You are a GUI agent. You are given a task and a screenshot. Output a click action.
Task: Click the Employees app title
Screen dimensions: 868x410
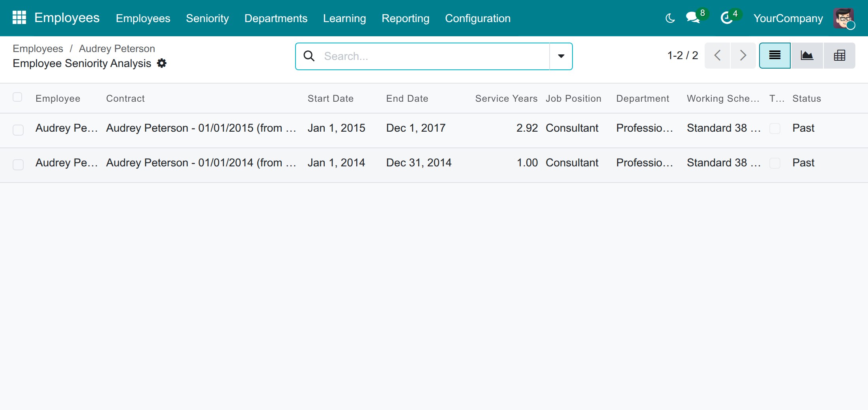67,18
